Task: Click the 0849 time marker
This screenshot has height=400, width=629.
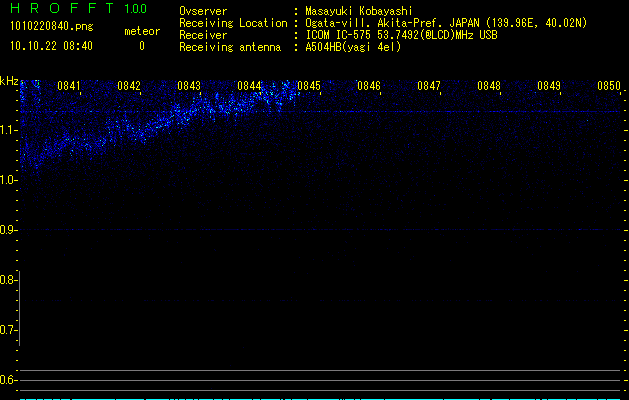Action: pos(549,86)
